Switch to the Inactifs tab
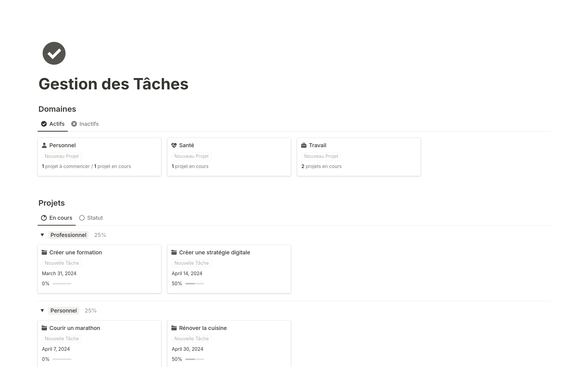 pyautogui.click(x=89, y=124)
